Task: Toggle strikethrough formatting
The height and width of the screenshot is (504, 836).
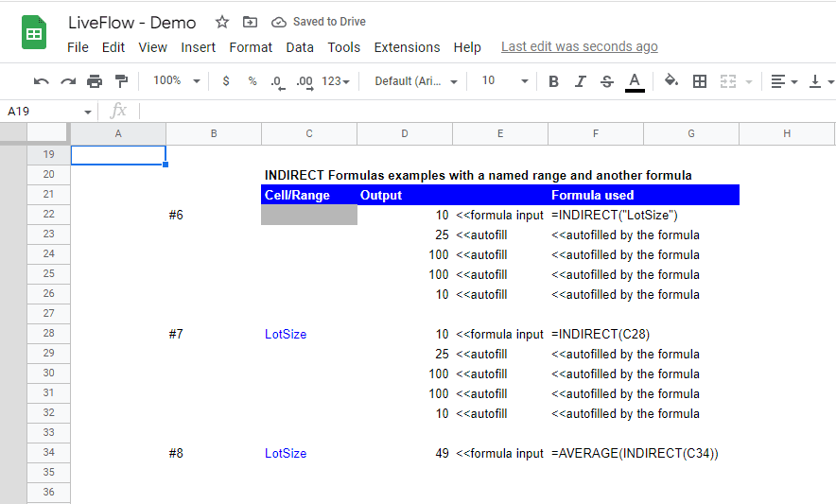Action: coord(607,81)
